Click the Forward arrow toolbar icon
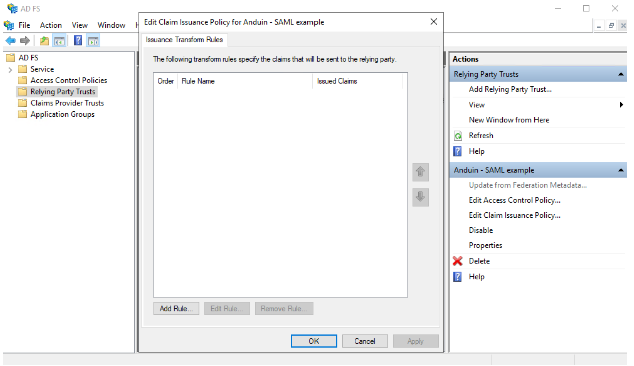Viewport: 634px width, 366px height. pos(25,40)
